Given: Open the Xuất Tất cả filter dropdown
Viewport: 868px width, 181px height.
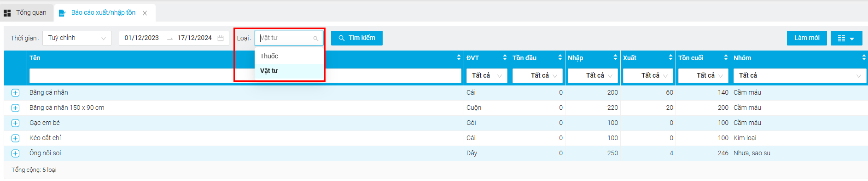Looking at the screenshot, I should pyautogui.click(x=648, y=76).
